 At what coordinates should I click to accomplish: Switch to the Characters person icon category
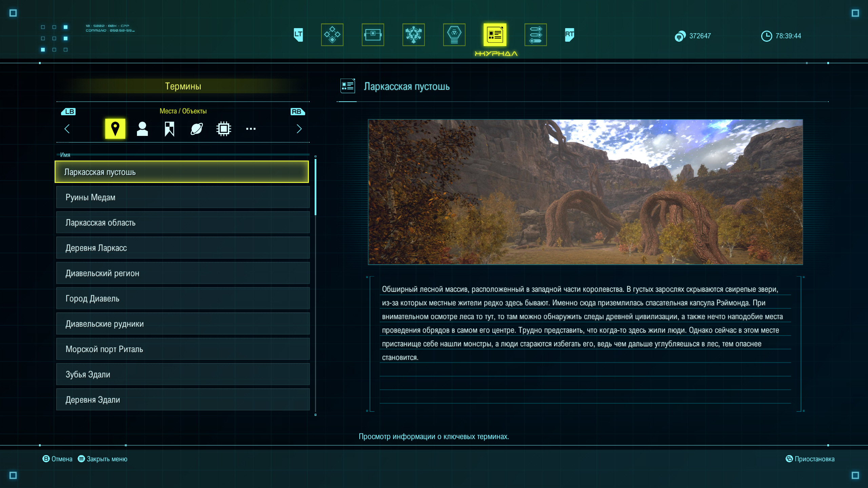pyautogui.click(x=142, y=129)
